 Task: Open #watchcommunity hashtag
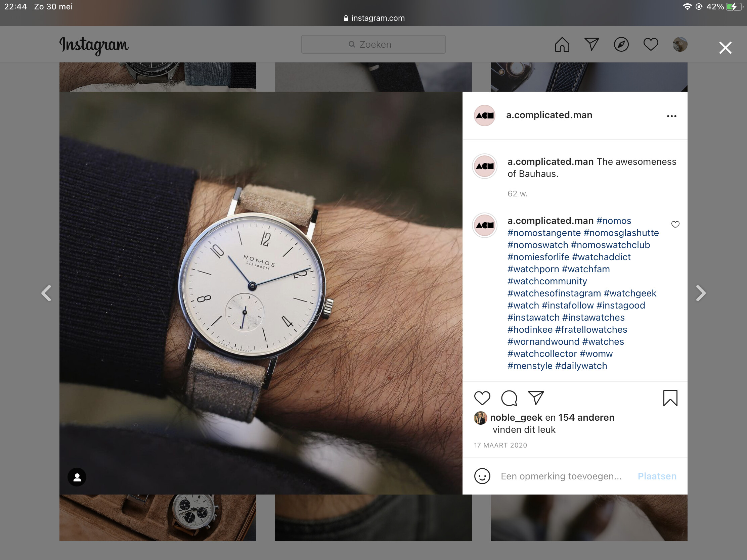(x=547, y=281)
